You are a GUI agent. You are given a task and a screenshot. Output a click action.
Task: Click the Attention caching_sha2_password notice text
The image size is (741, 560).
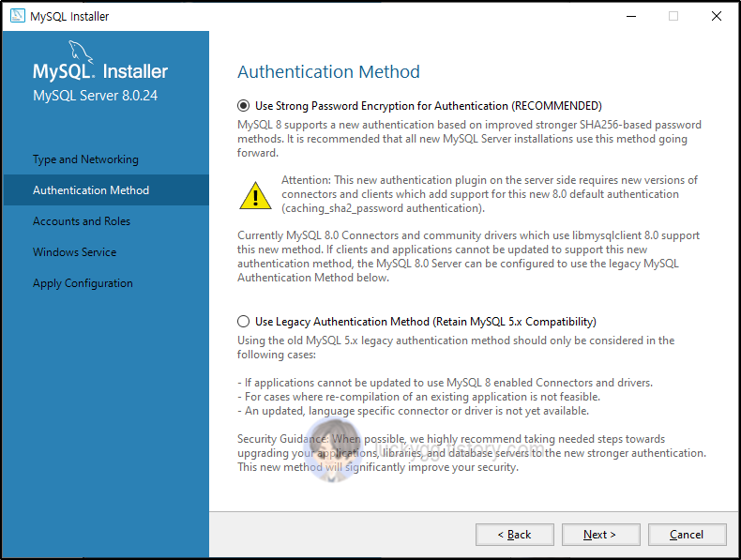tap(490, 194)
